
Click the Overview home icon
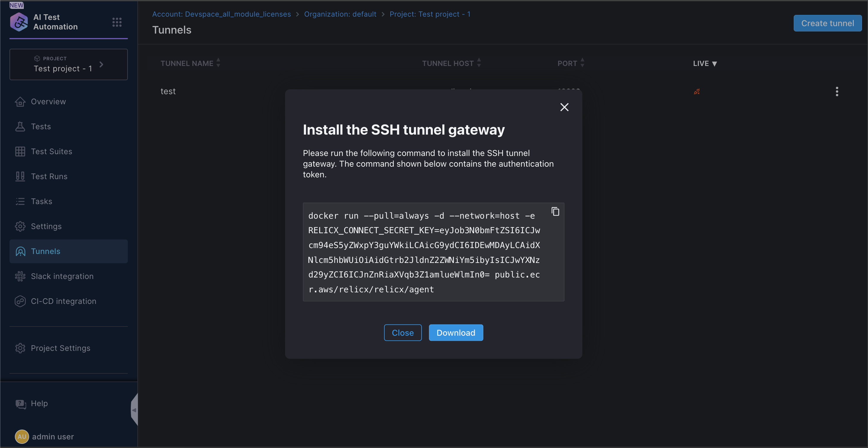click(x=20, y=102)
